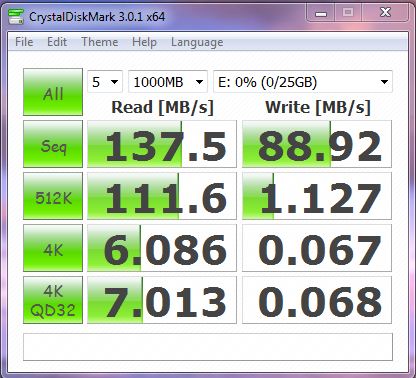Open the Help menu
Screen dimensions: 416x378
tap(144, 42)
